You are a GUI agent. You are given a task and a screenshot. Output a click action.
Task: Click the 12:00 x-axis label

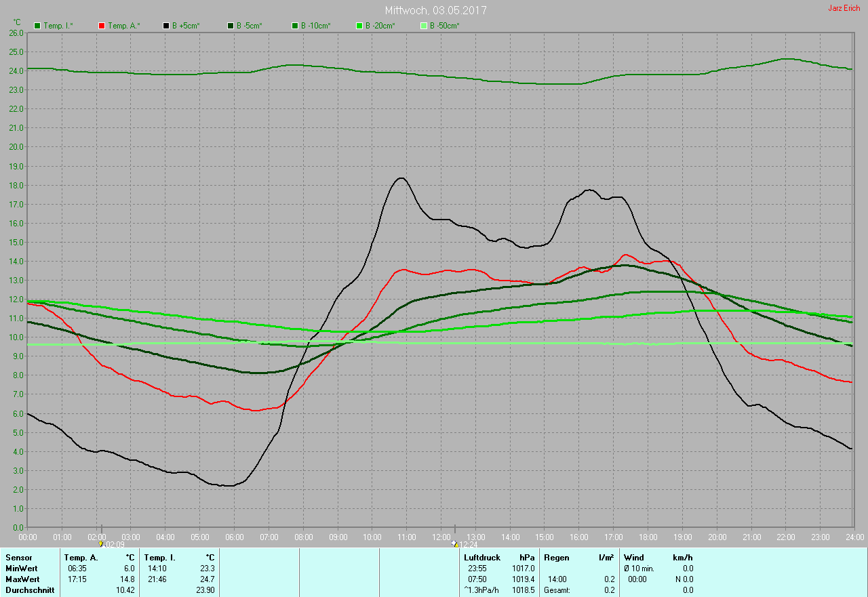441,537
